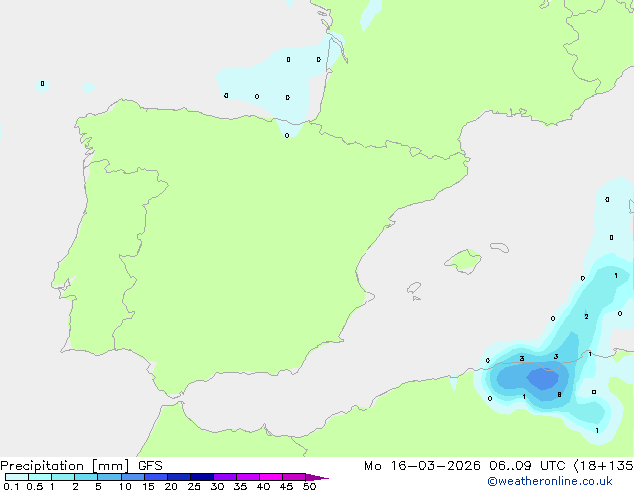Click the 45–50 mm legend swatch
The height and width of the screenshot is (490, 634).
[294, 477]
